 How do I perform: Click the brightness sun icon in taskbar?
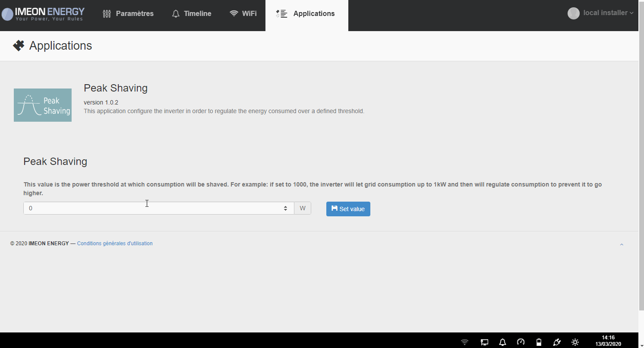point(575,342)
